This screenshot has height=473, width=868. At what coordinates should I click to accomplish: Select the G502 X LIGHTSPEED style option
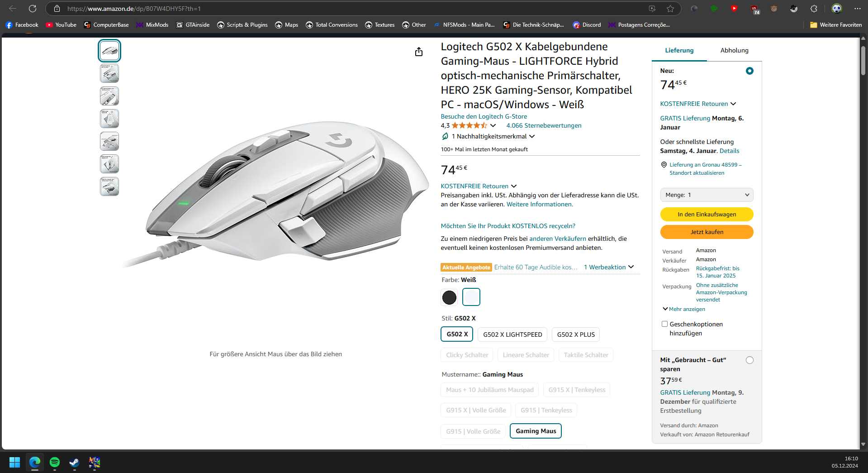[512, 334]
